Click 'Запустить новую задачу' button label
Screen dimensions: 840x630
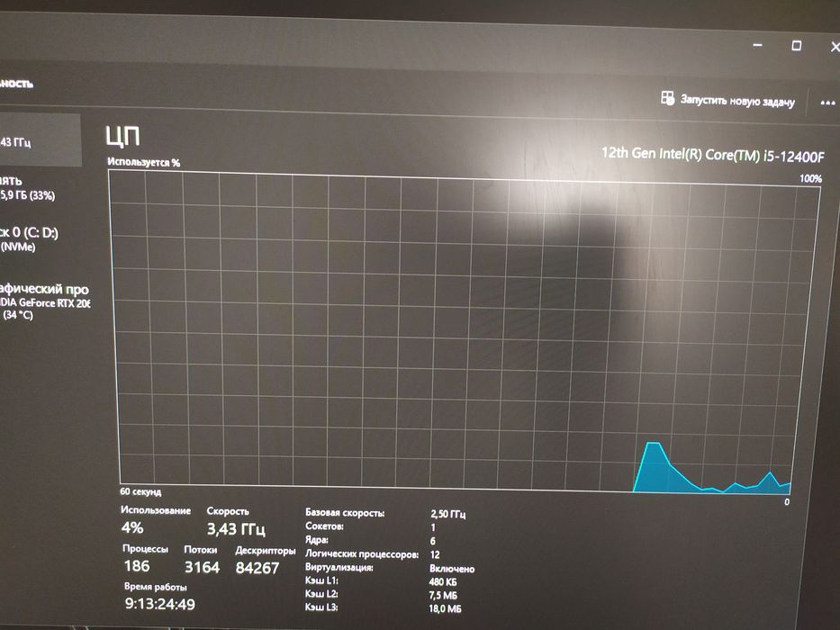737,101
